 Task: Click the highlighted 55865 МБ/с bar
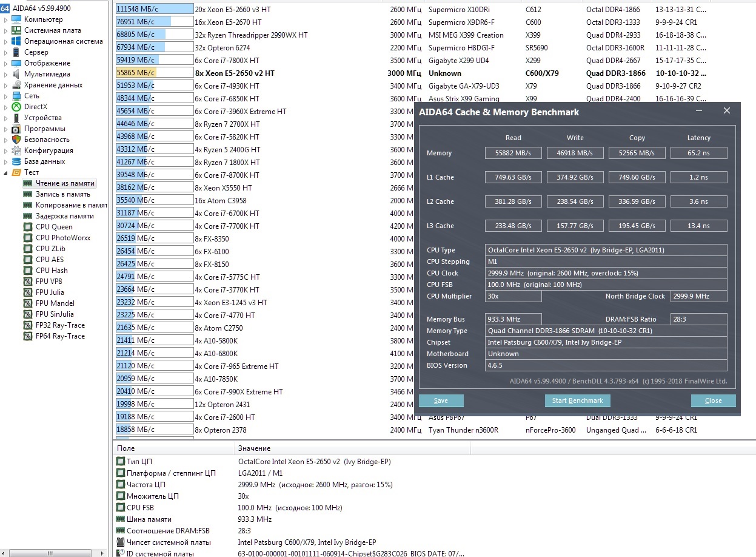coord(154,73)
